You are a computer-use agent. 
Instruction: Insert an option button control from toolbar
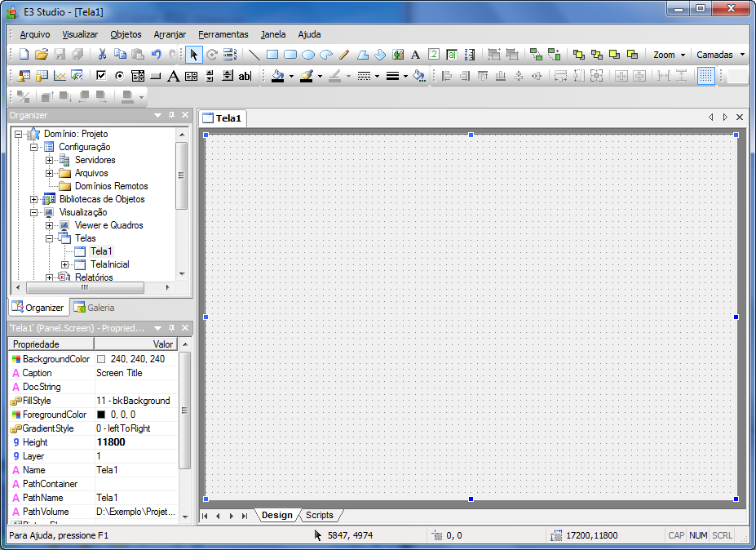(119, 76)
